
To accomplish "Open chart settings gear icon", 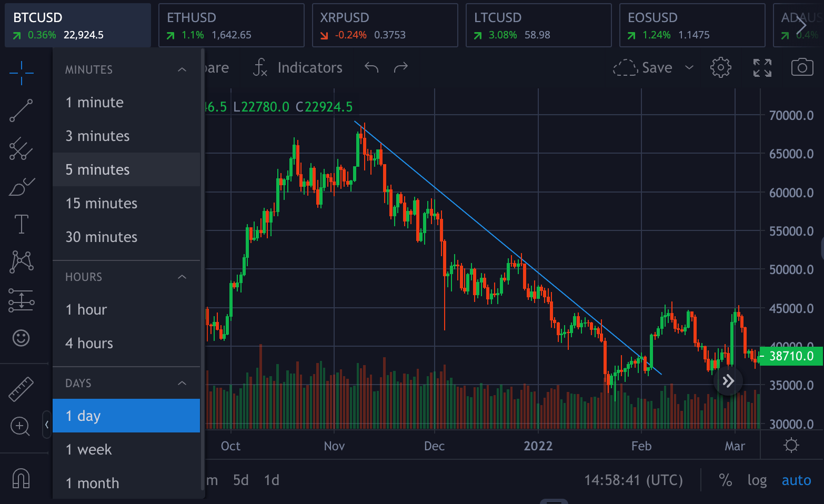I will click(x=720, y=67).
